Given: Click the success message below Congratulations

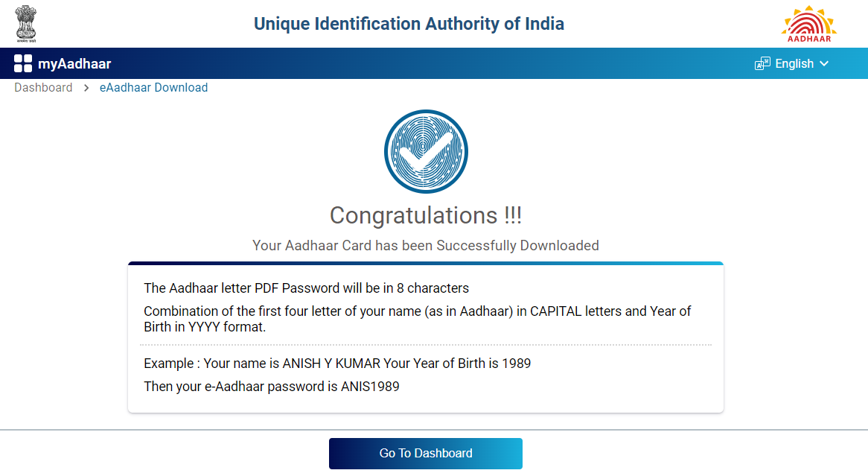Looking at the screenshot, I should click(x=425, y=245).
